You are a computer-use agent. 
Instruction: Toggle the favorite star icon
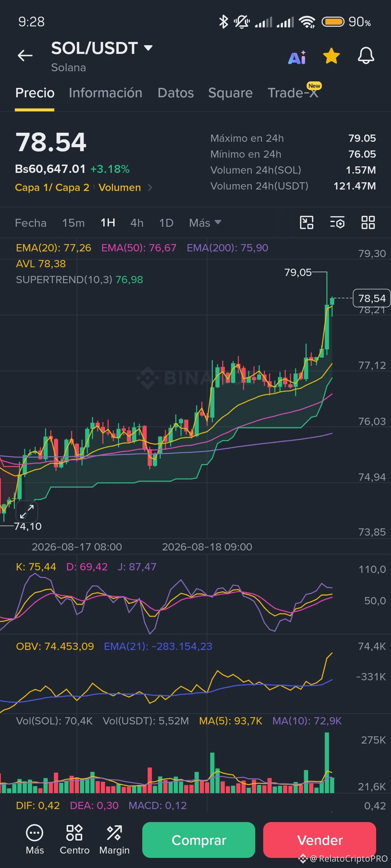click(331, 56)
